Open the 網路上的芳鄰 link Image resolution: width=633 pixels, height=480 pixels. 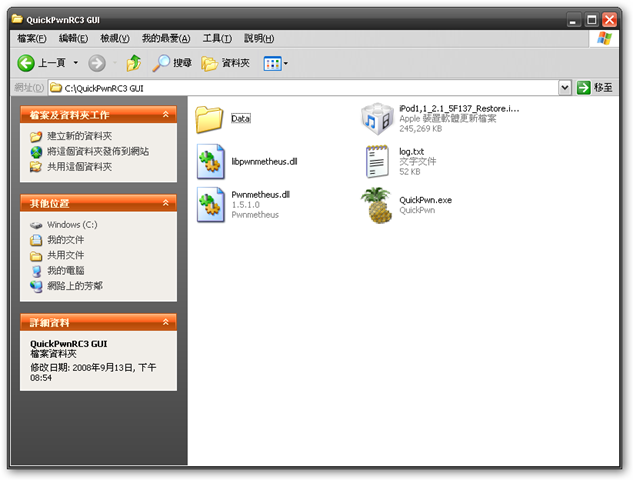(x=75, y=286)
